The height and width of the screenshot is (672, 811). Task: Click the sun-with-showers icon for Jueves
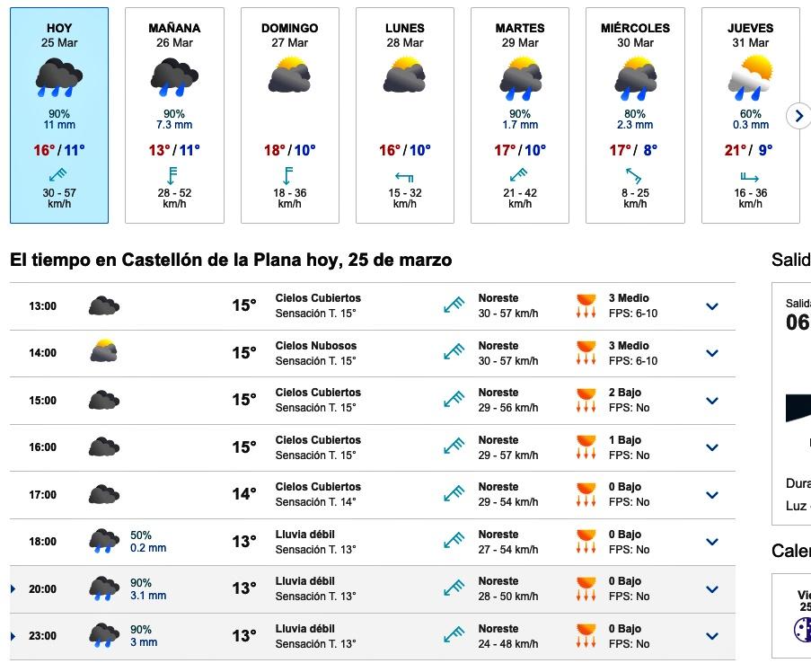750,78
